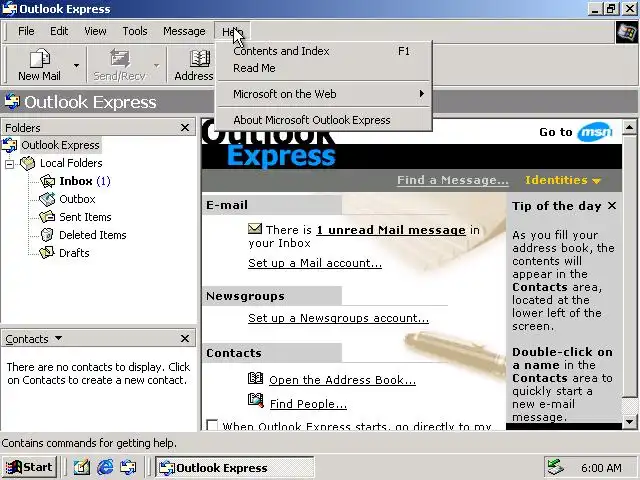Open the View menu
The width and height of the screenshot is (640, 480).
(95, 31)
